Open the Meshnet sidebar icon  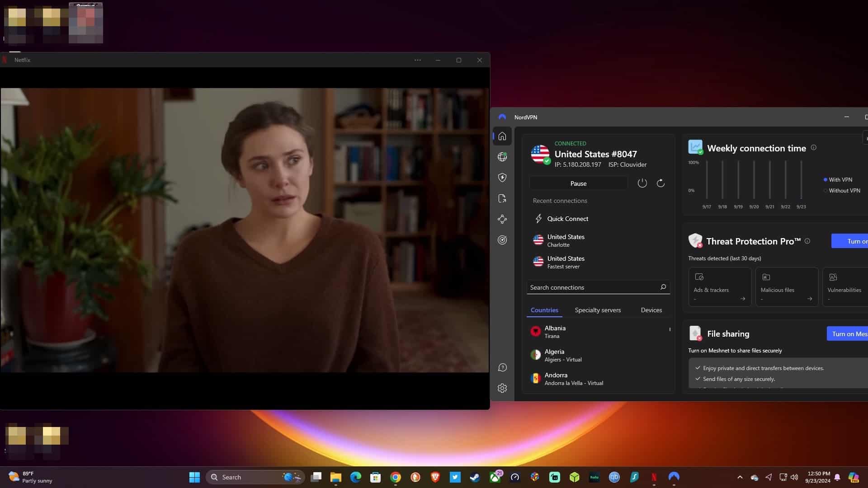tap(502, 219)
